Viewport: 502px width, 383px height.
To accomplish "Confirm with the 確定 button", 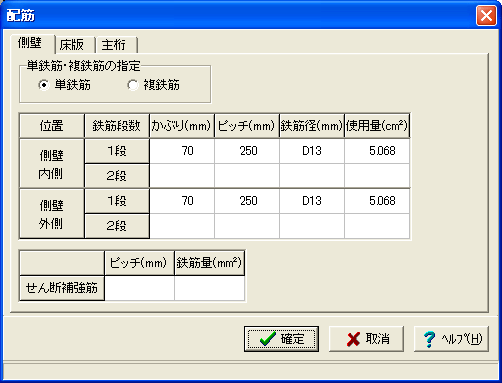I will [x=281, y=339].
